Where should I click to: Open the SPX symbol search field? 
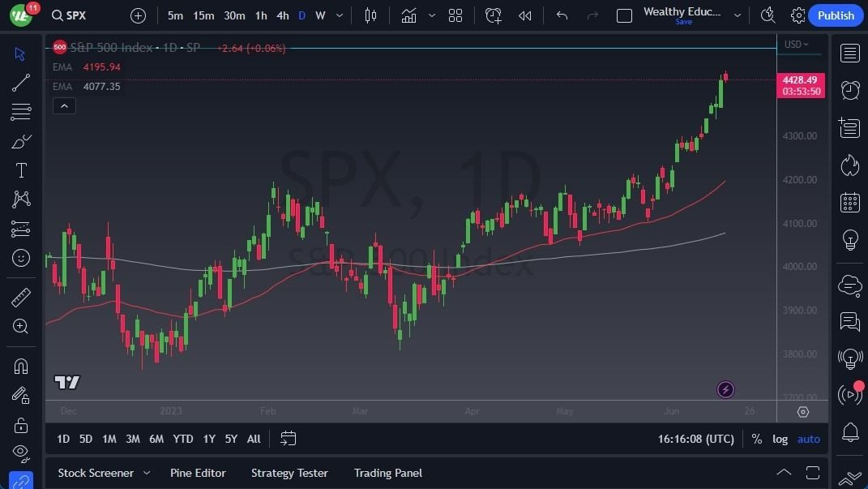pyautogui.click(x=71, y=15)
